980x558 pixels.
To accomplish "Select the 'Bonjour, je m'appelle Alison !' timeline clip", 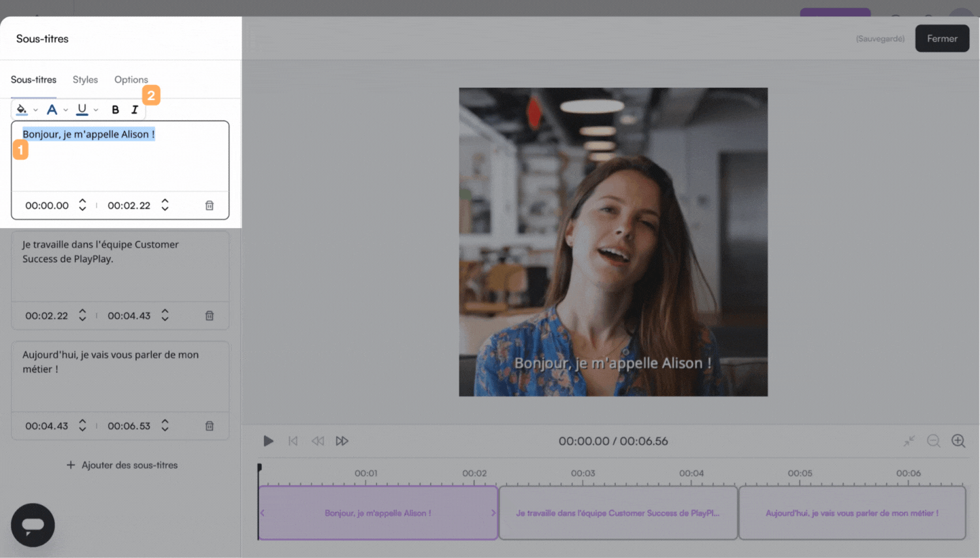I will [x=378, y=513].
